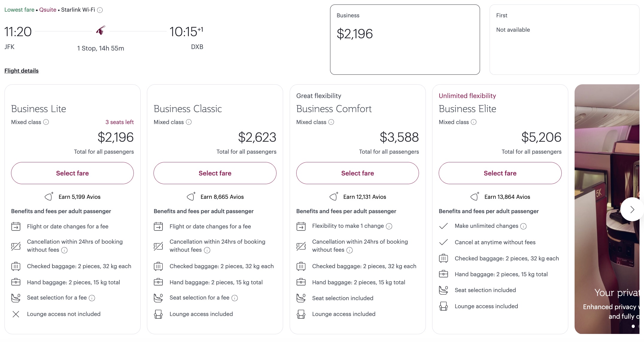
Task: Expand the Flight details section
Action: click(21, 71)
